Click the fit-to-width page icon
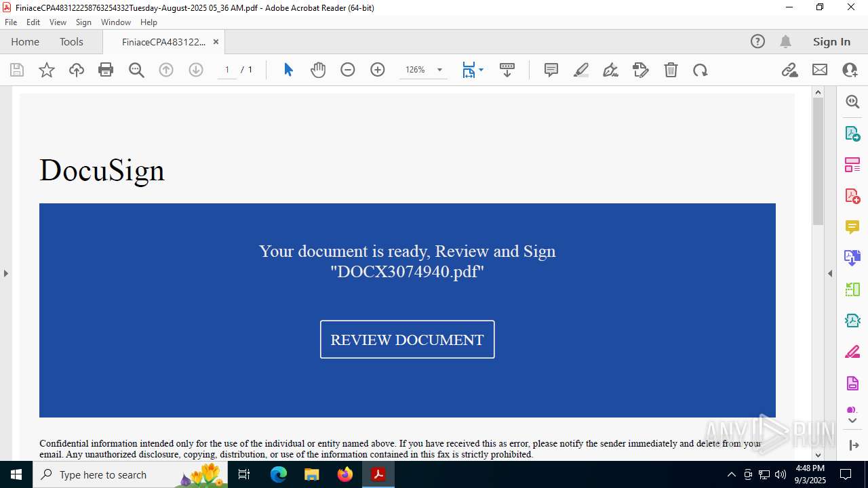This screenshot has width=868, height=488. point(469,70)
